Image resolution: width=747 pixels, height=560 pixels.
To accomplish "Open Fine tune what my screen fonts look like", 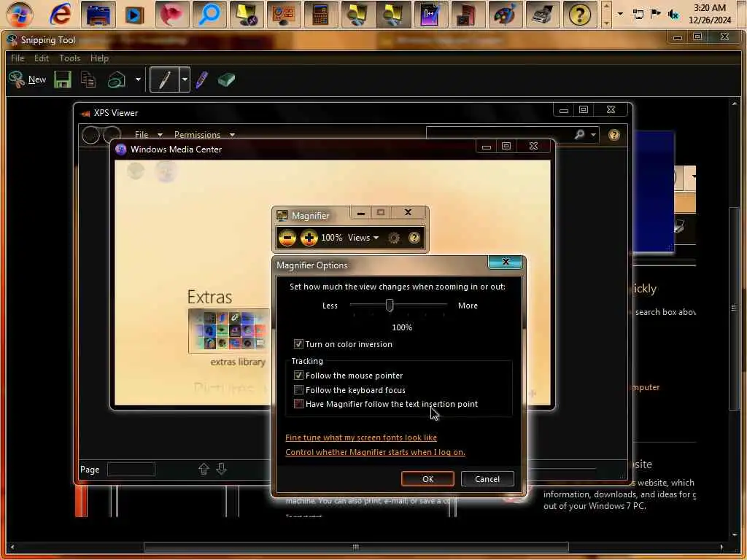I will tap(361, 437).
